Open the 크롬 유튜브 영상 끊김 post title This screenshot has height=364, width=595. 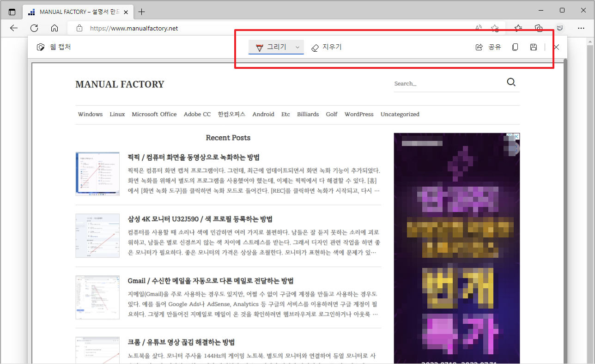(182, 342)
